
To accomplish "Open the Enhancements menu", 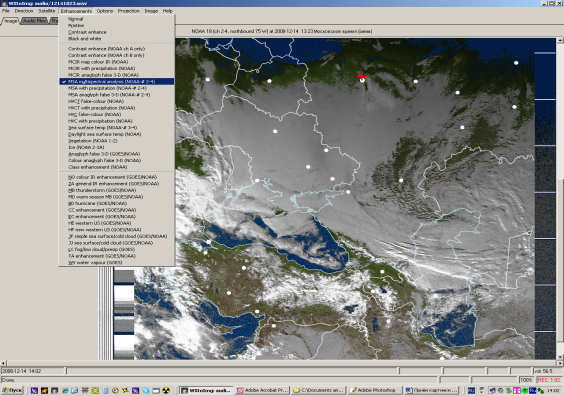I will pos(76,11).
